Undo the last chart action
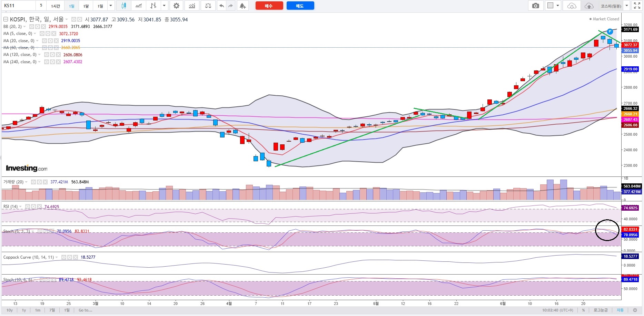644x316 pixels. coord(222,6)
